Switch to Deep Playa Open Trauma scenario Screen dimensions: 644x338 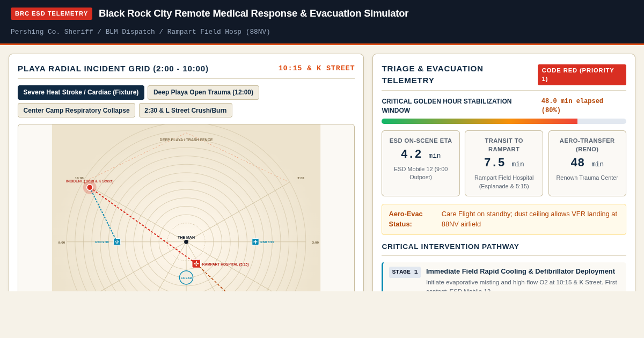pyautogui.click(x=203, y=92)
